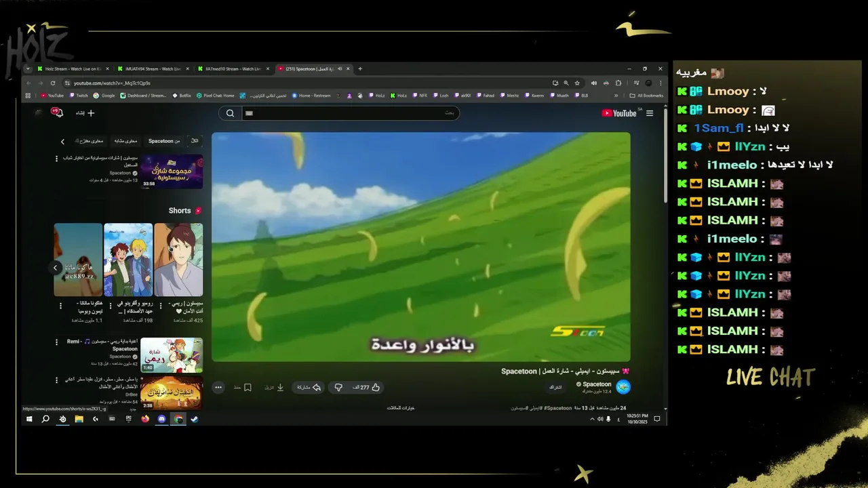Save video with the bookmark icon

pyautogui.click(x=248, y=388)
